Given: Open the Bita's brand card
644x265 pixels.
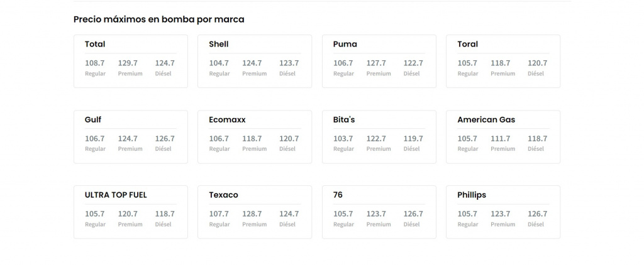Looking at the screenshot, I should coord(344,119).
